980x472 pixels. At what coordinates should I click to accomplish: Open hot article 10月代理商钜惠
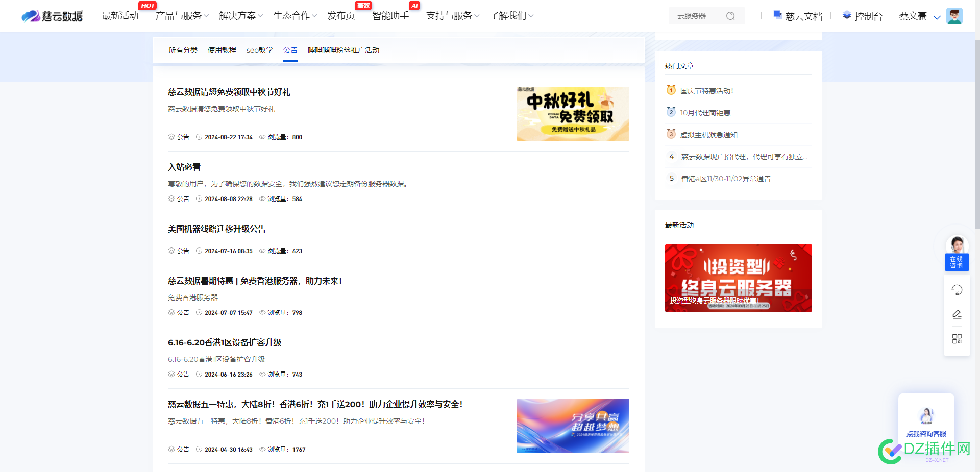pyautogui.click(x=705, y=113)
